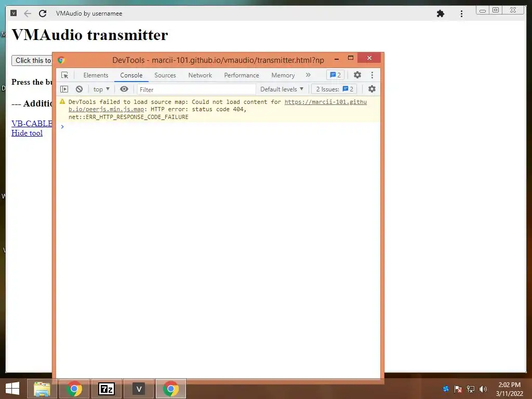The image size is (532, 399).
Task: Open the peerjs.min.js.map link in warning
Action: coord(218,105)
